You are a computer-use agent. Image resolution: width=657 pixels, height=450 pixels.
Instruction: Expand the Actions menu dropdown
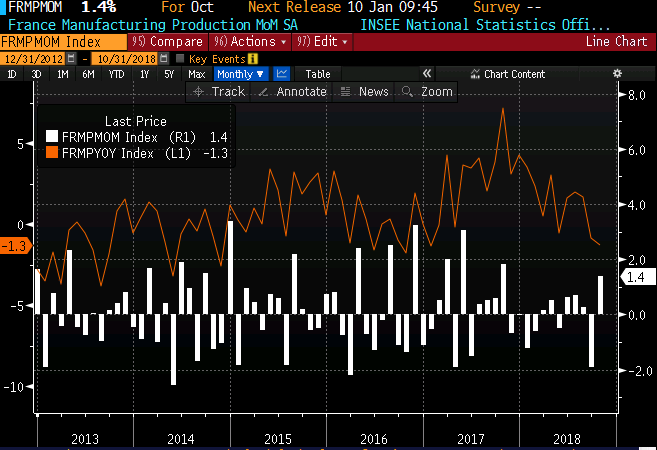[250, 41]
